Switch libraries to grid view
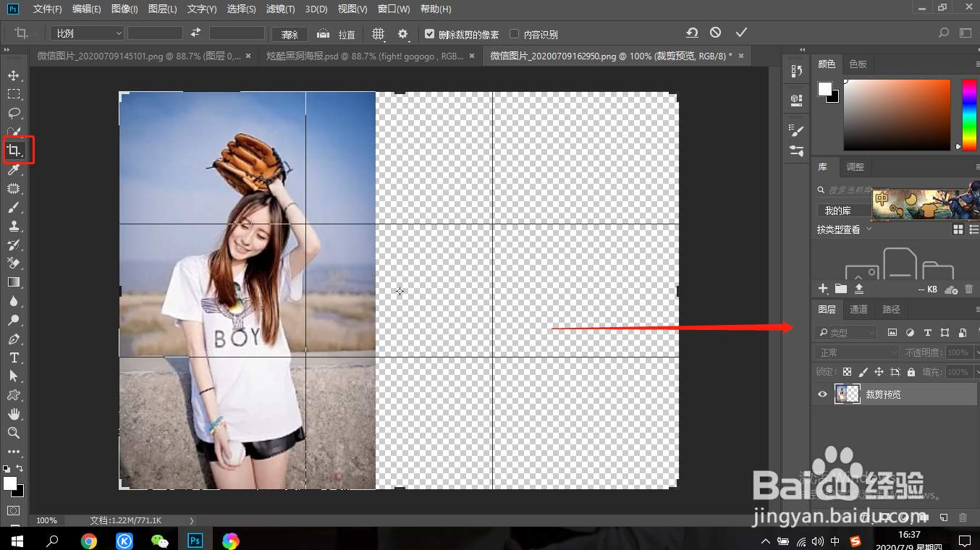 pos(958,229)
